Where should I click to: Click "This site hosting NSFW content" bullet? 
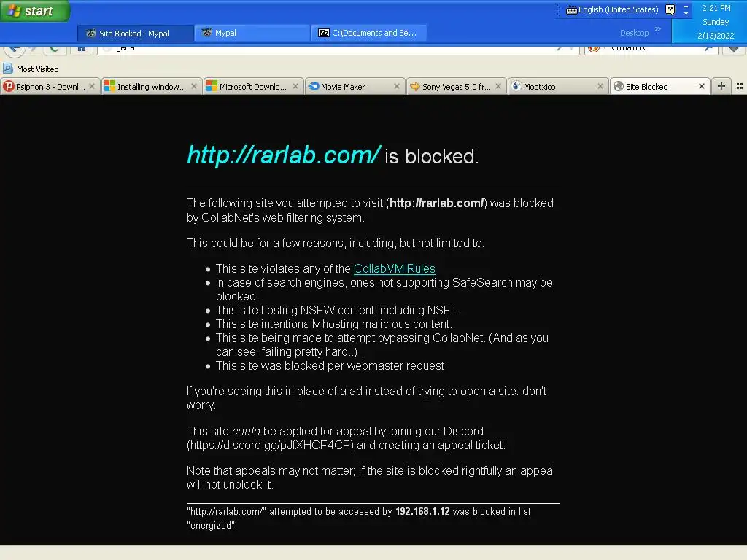338,310
